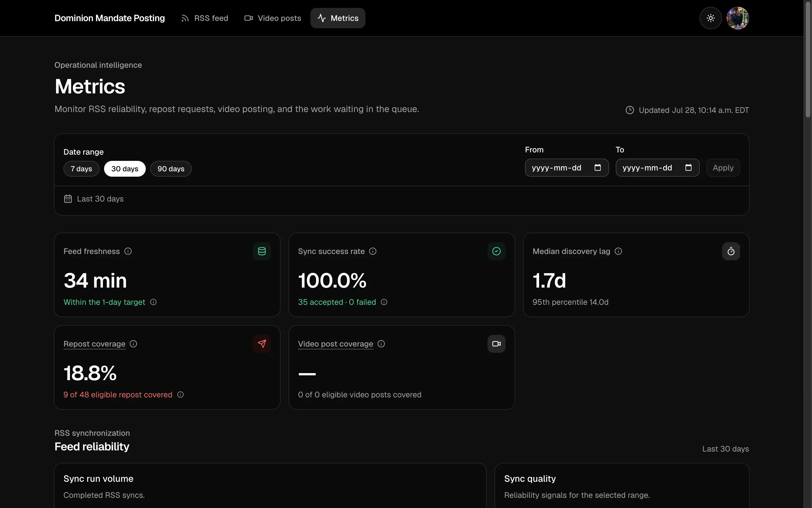The height and width of the screenshot is (508, 812).
Task: Click the 35 accepted · 0 failed text
Action: click(337, 302)
